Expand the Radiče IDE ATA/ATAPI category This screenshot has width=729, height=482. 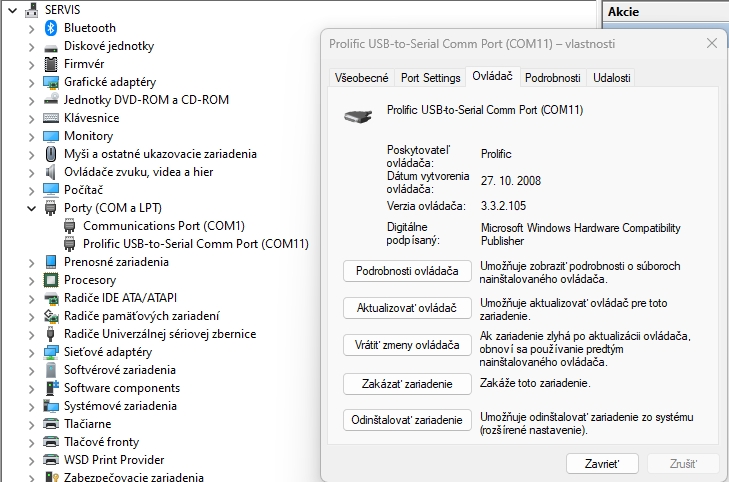click(x=31, y=298)
